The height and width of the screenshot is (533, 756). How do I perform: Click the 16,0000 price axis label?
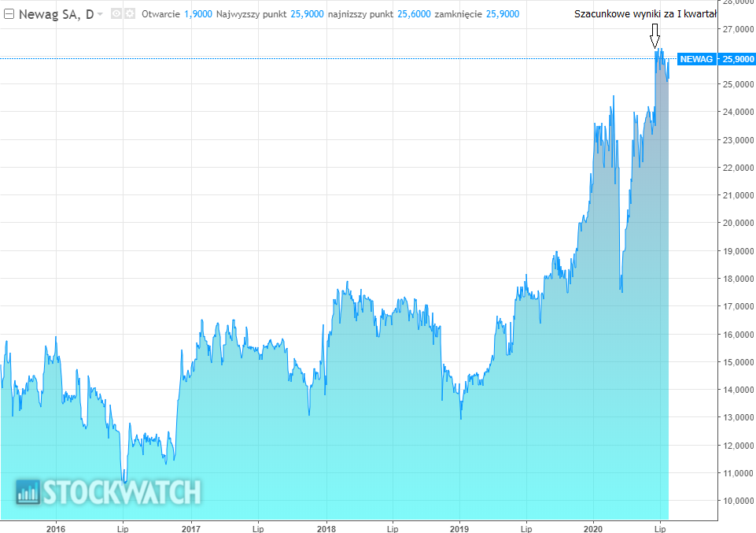pos(738,335)
